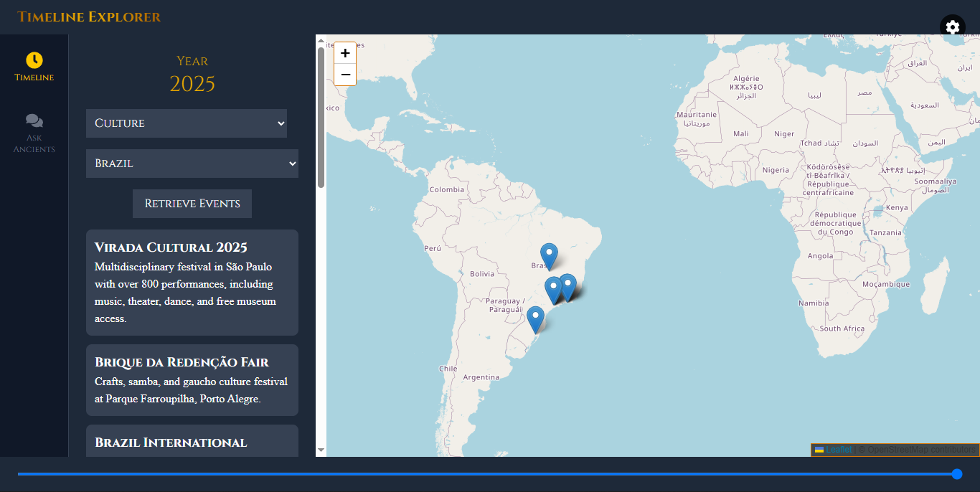The height and width of the screenshot is (492, 980).
Task: Click the Moçambique map label
Action: [886, 285]
